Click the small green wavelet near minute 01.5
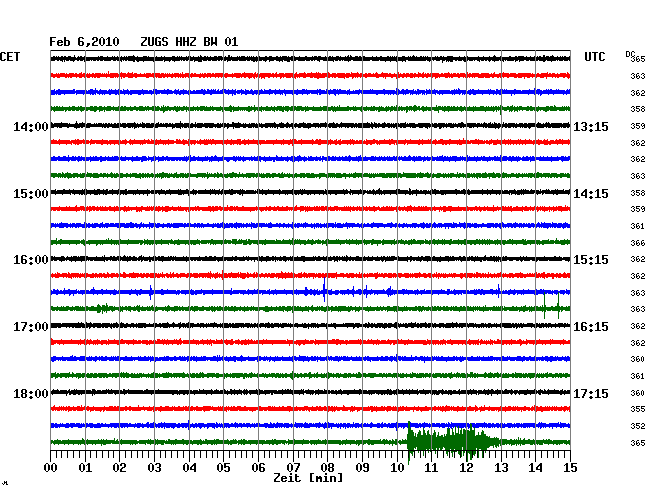The width and height of the screenshot is (650, 494). tap(102, 308)
